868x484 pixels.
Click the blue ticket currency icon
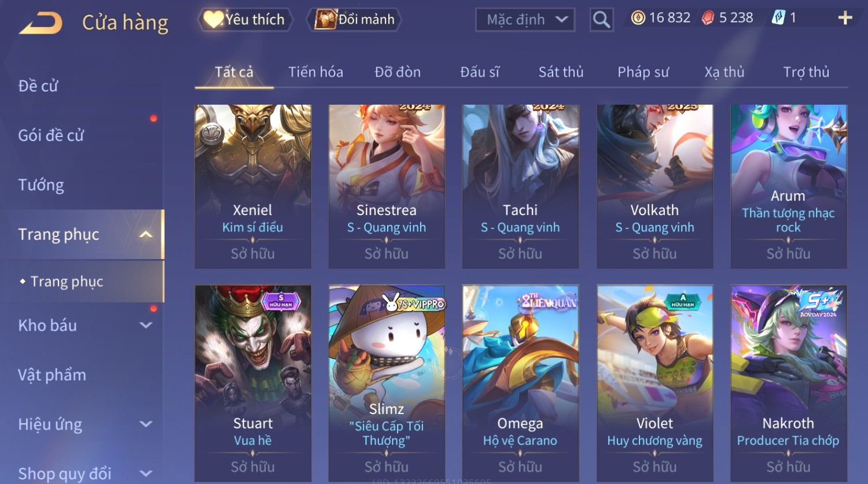[778, 18]
